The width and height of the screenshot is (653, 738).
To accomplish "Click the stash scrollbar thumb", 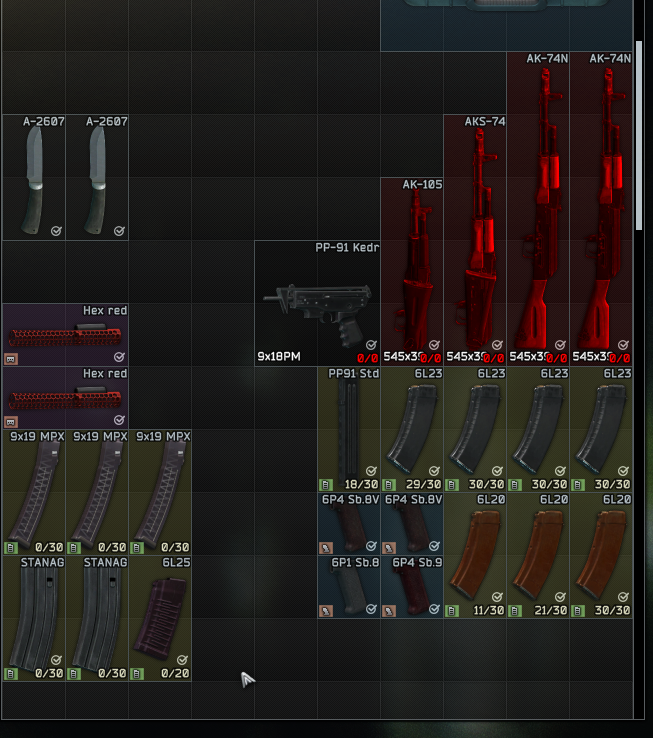I will pyautogui.click(x=639, y=136).
